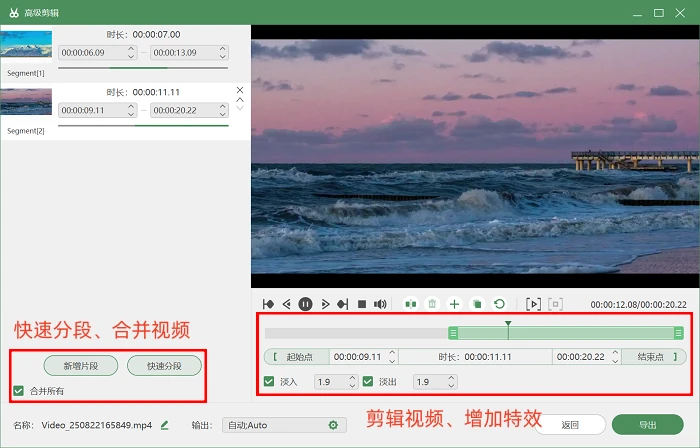The image size is (700, 448).
Task: Click the 快速分段 quick split button
Action: (x=164, y=366)
